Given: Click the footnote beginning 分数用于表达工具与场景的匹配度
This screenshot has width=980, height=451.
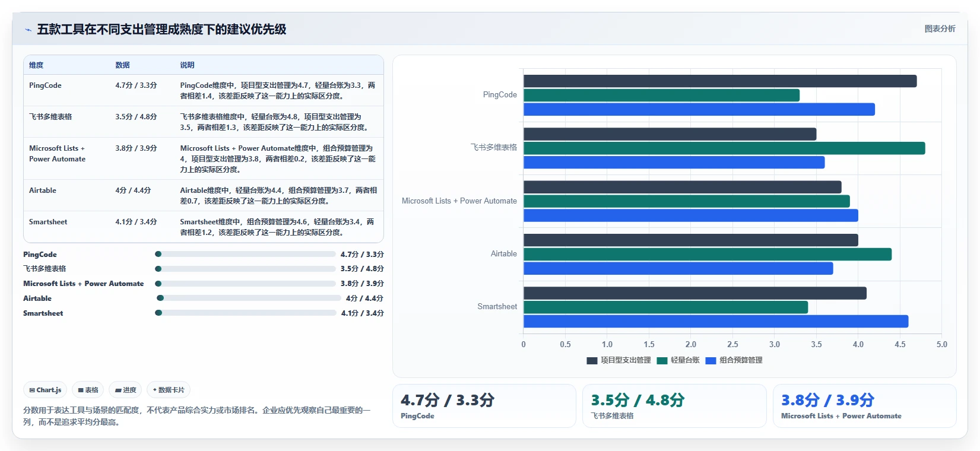Looking at the screenshot, I should (x=198, y=416).
